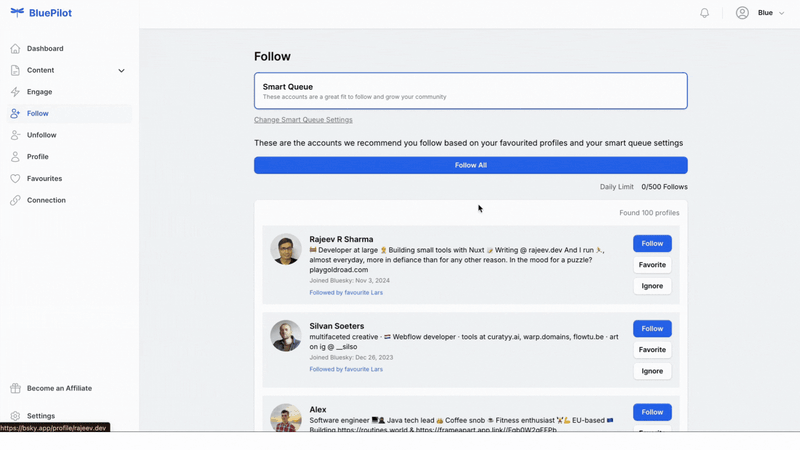Open the notifications bell icon
The height and width of the screenshot is (450, 800).
coord(704,13)
